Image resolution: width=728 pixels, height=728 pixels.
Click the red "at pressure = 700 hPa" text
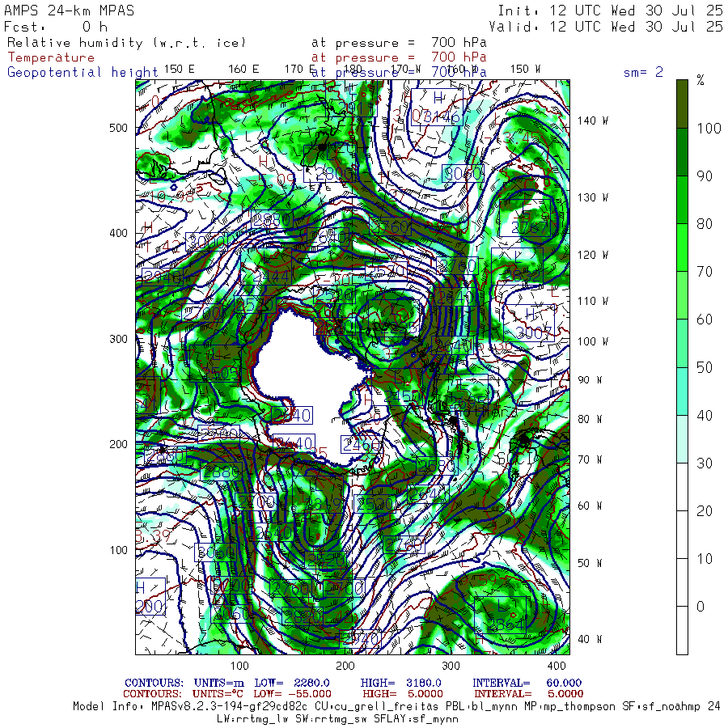point(399,57)
